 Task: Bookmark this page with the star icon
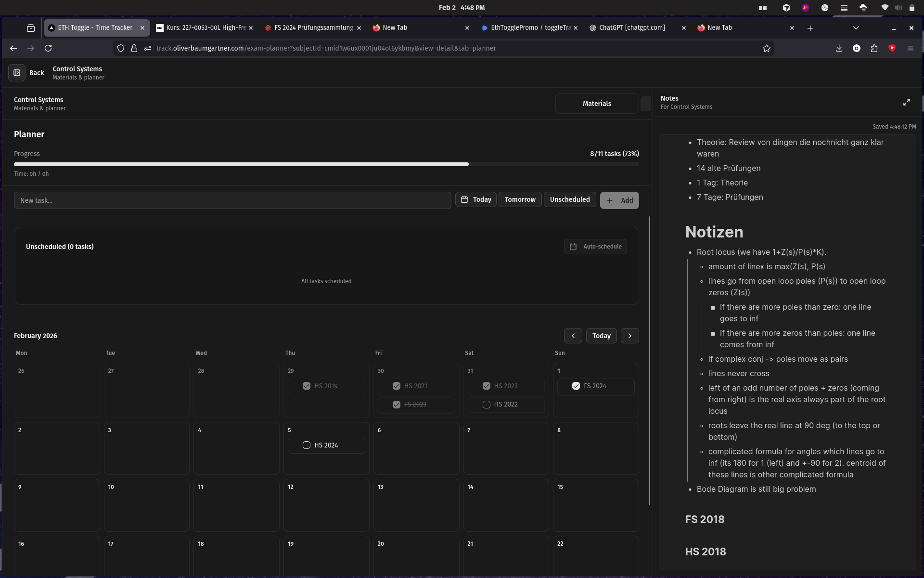pos(767,48)
